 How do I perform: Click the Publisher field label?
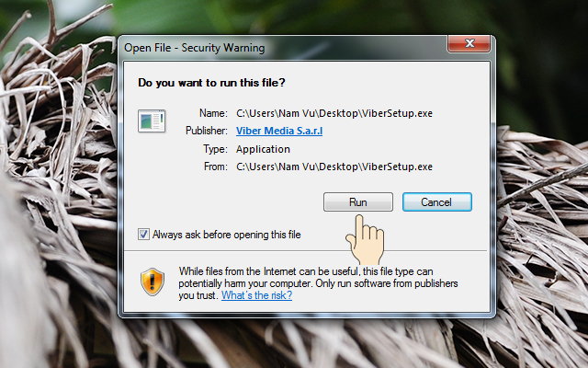[x=207, y=131]
